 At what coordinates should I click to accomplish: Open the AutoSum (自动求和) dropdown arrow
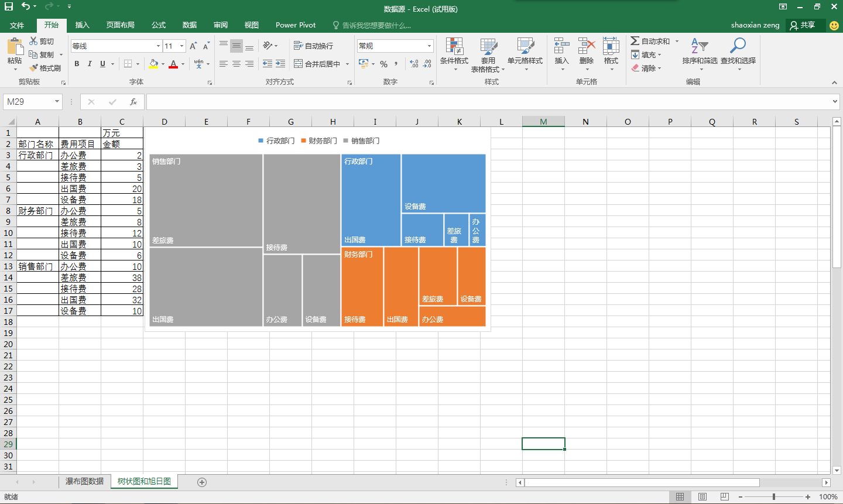click(x=677, y=41)
